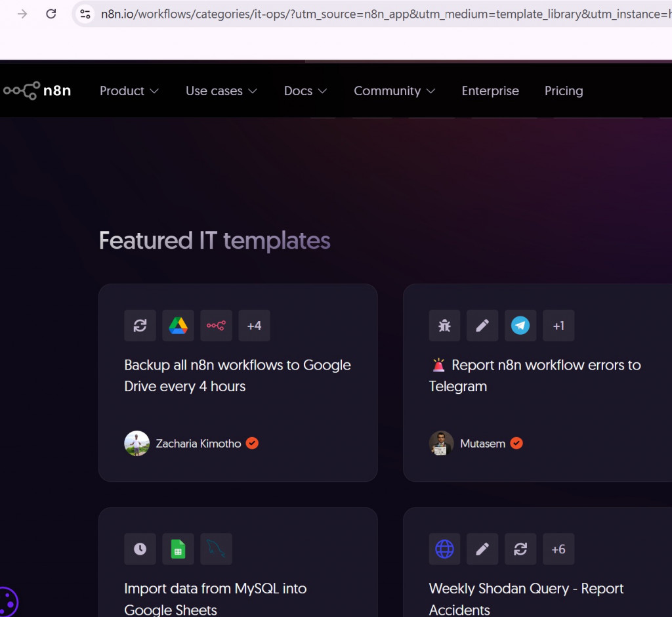Screen dimensions: 672x617
Task: Expand the Use cases dropdown menu
Action: 221,91
